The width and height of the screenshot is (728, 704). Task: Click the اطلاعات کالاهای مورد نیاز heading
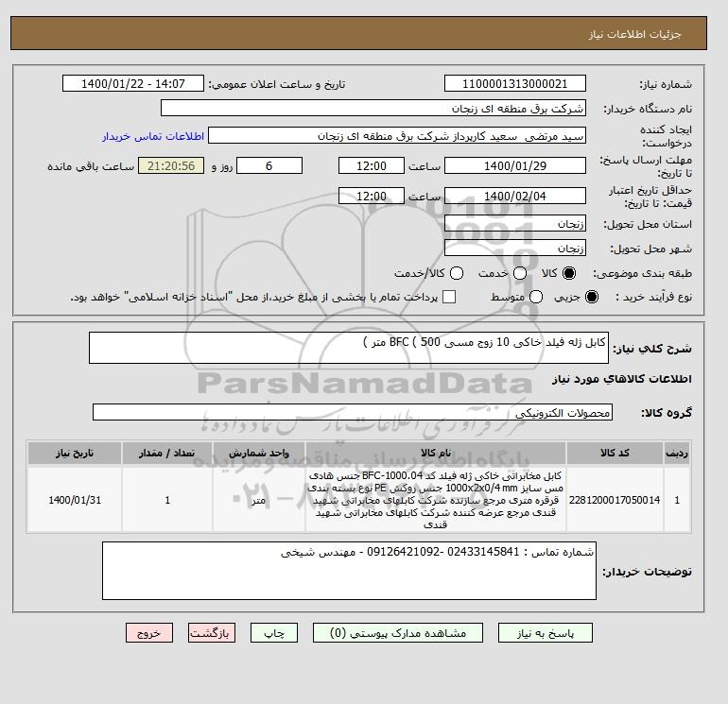coord(622,379)
